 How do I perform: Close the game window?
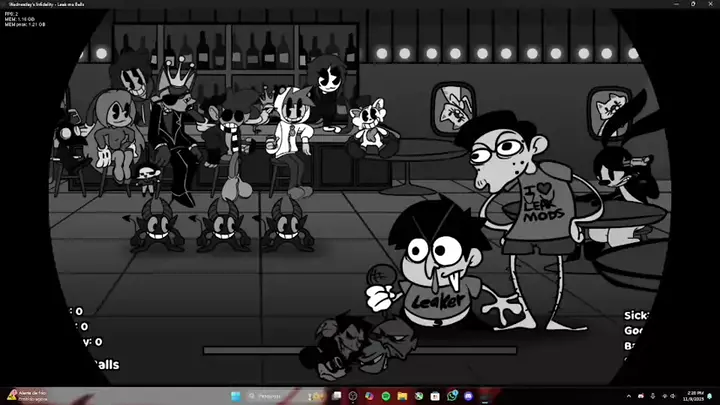(x=709, y=4)
